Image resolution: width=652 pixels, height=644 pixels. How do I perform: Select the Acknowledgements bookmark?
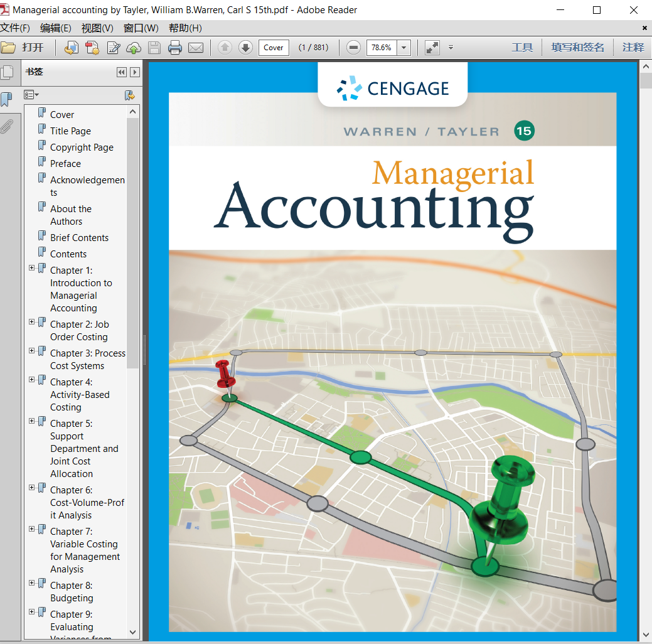tap(87, 186)
